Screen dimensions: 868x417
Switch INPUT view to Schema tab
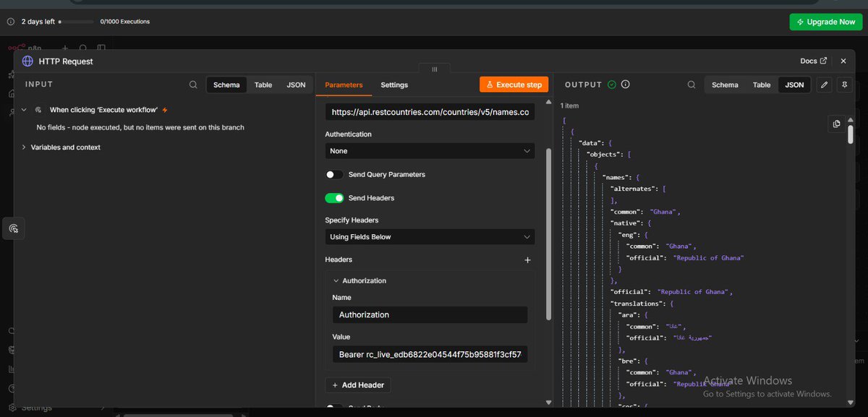tap(226, 85)
